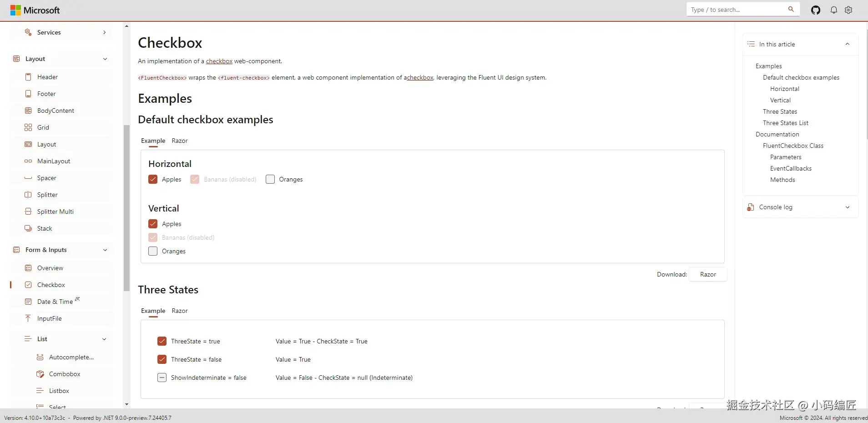The image size is (868, 423).
Task: Click the sidebar scroll up arrow
Action: pyautogui.click(x=126, y=26)
